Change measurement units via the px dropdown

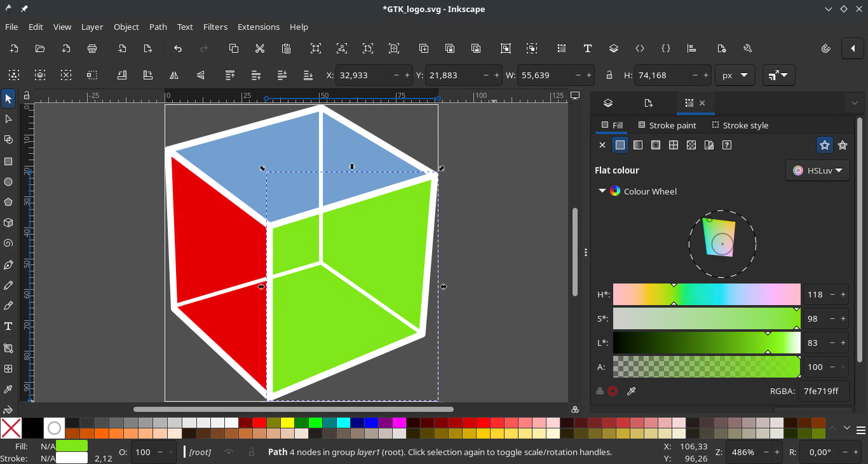point(735,75)
